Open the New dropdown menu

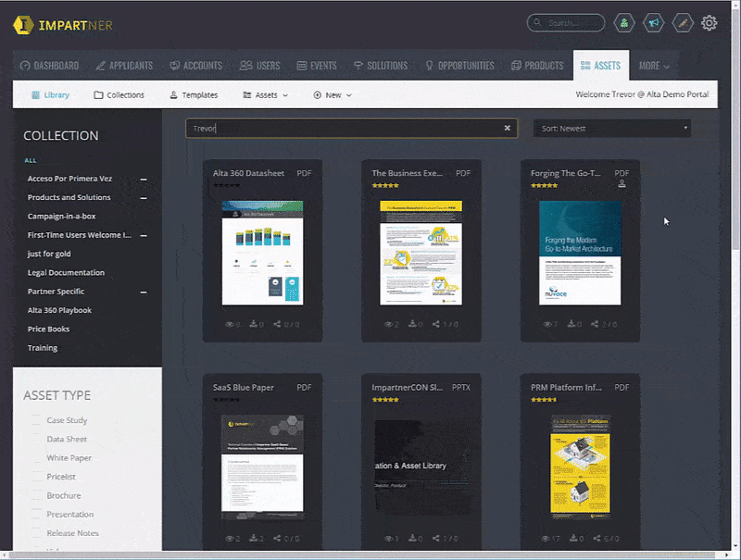point(333,95)
